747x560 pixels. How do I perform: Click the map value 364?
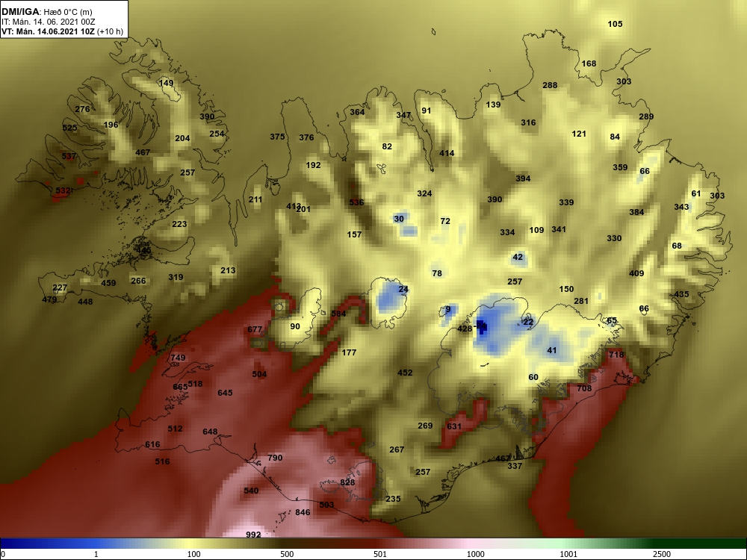pos(357,113)
